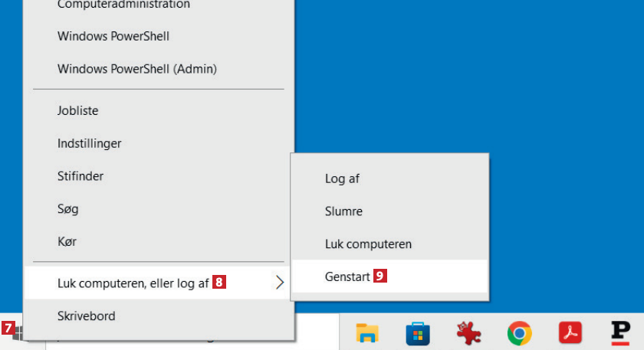Launch Windows PowerShell (Admin)
This screenshot has height=350, width=644.
137,69
